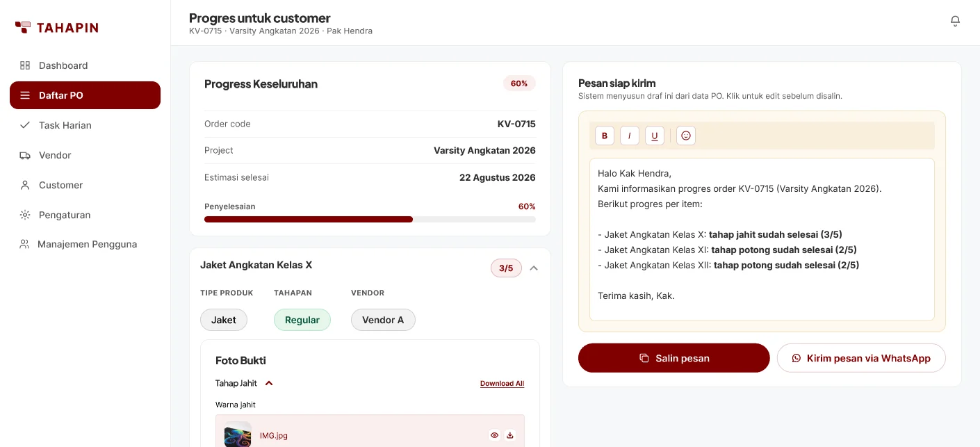This screenshot has height=447, width=980.
Task: Click the order code value KV-0715
Action: click(516, 124)
